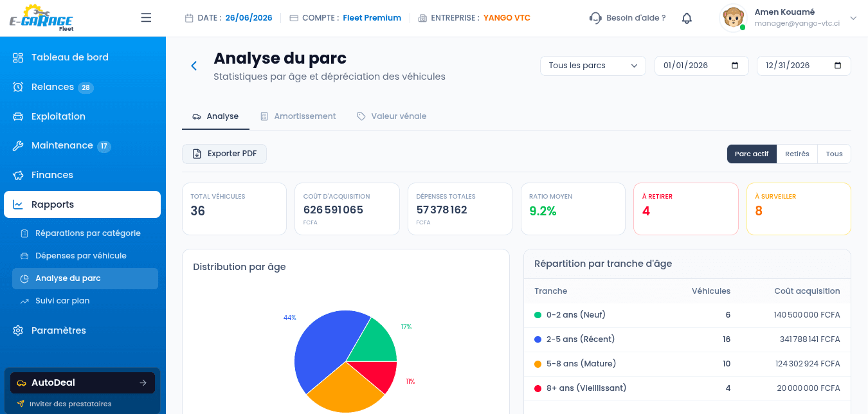Viewport: 868px width, 414px height.
Task: Click the 8+ ans (Vieillissant) row
Action: [687, 388]
